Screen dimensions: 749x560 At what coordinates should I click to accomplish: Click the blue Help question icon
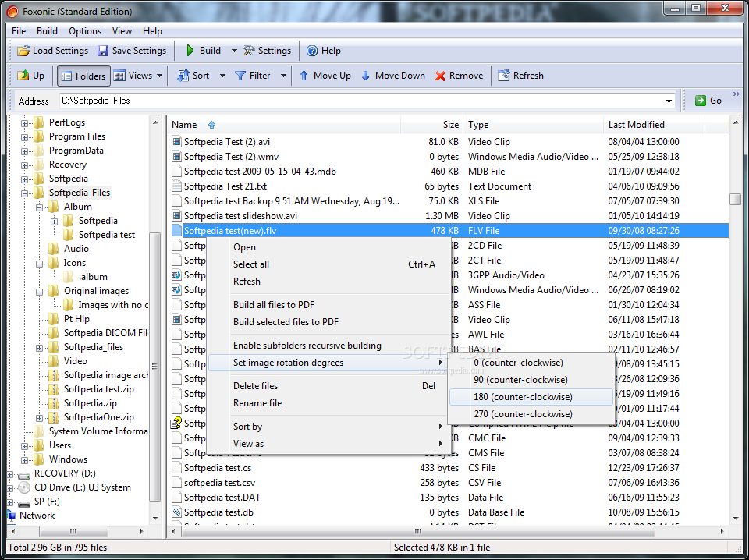(312, 51)
